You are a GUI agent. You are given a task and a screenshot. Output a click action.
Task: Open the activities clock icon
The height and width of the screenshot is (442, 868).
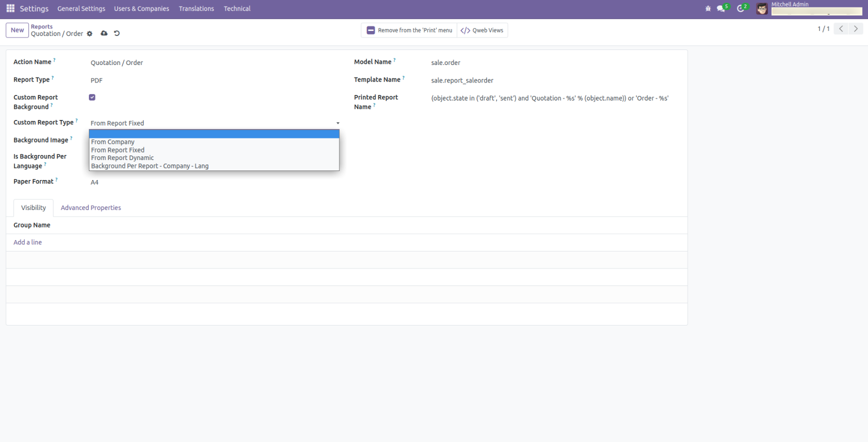741,8
